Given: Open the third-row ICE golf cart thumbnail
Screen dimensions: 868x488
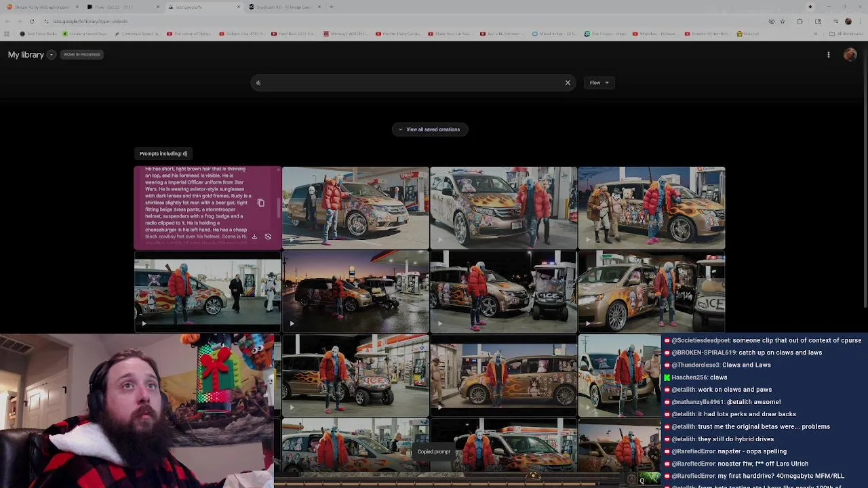Looking at the screenshot, I should pyautogui.click(x=355, y=376).
